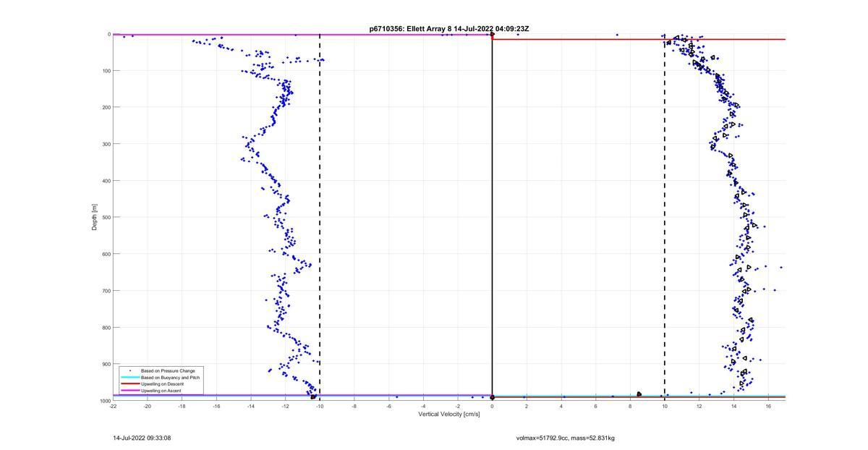Click the y-axis tick label '600'

click(106, 254)
